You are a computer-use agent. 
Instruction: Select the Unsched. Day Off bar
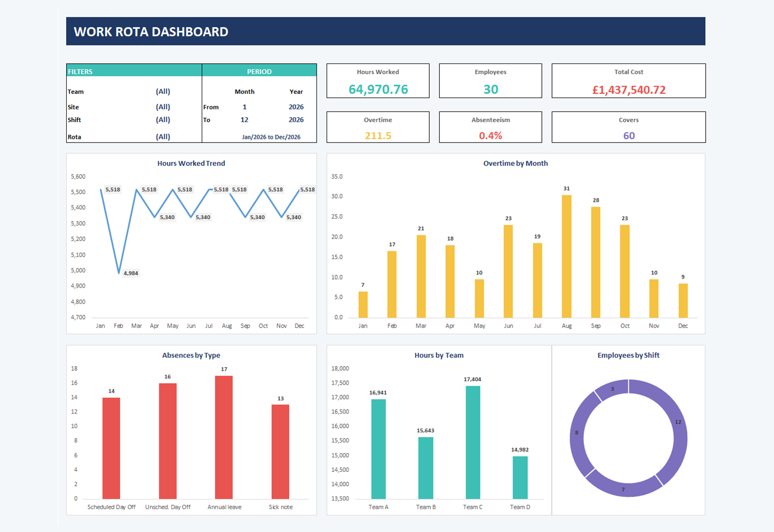168,441
